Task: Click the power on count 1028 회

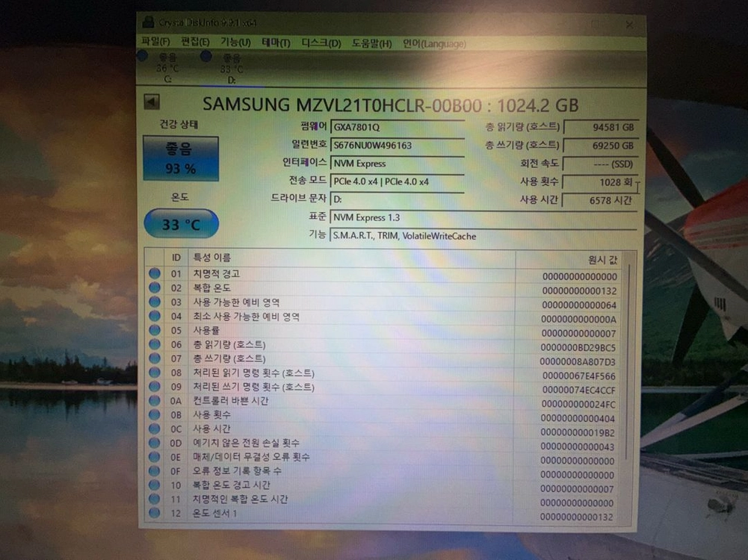Action: click(x=601, y=182)
